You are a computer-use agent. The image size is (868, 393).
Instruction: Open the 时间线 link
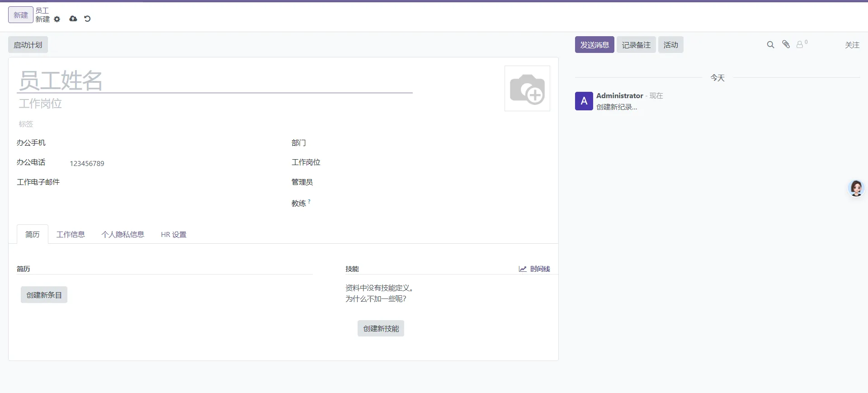pyautogui.click(x=534, y=269)
